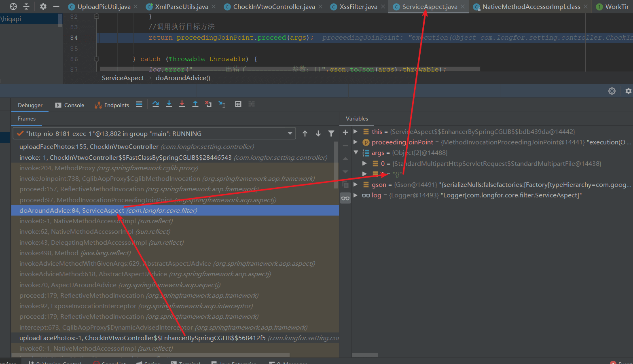Viewport: 633px width, 364px height.
Task: Expand the proceedingJoinPoint variable node
Action: 355,142
